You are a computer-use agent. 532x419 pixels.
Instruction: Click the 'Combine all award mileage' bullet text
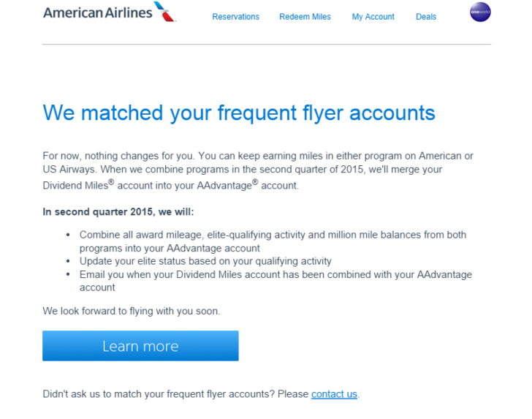[273, 241]
